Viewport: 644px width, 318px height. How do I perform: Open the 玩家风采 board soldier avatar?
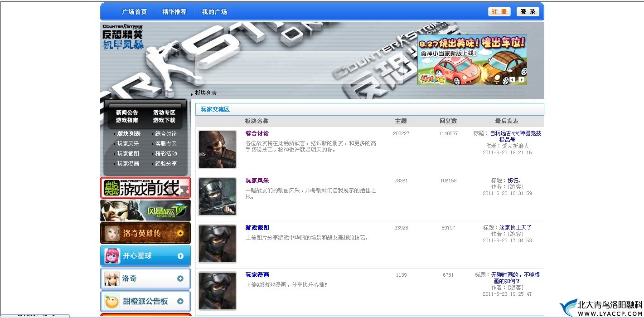(218, 197)
